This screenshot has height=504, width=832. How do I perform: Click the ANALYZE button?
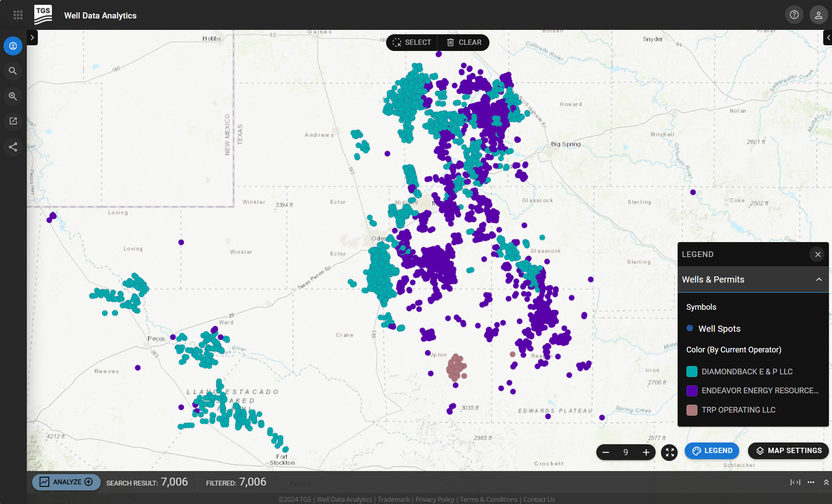tap(66, 482)
